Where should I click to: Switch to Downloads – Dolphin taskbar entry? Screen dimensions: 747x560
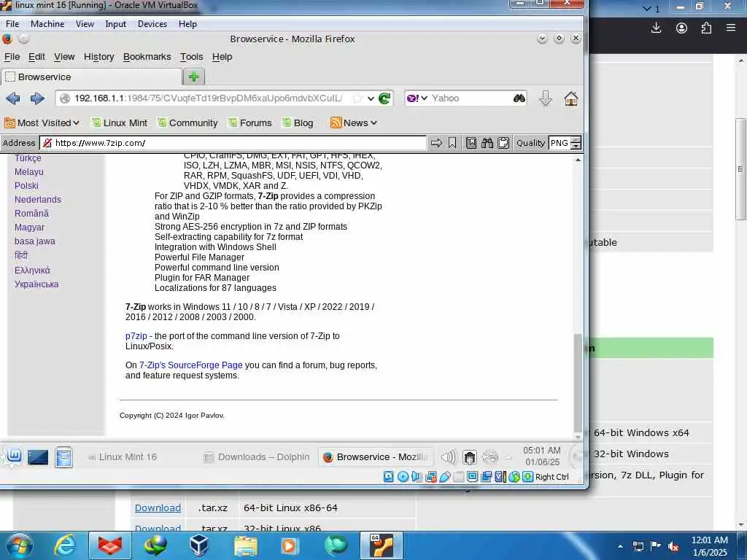pos(258,457)
